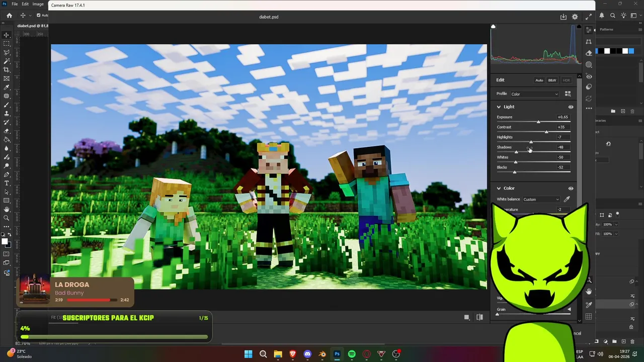Open Camera Raw Presets circles icon
The height and width of the screenshot is (362, 644).
[589, 87]
